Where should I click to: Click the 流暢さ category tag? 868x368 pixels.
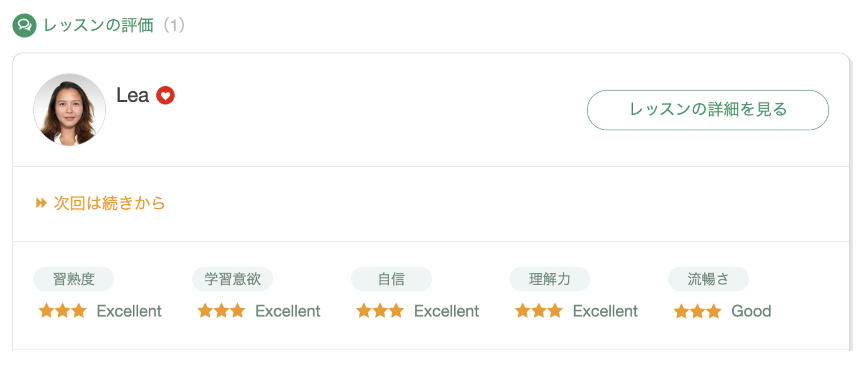coord(709,279)
